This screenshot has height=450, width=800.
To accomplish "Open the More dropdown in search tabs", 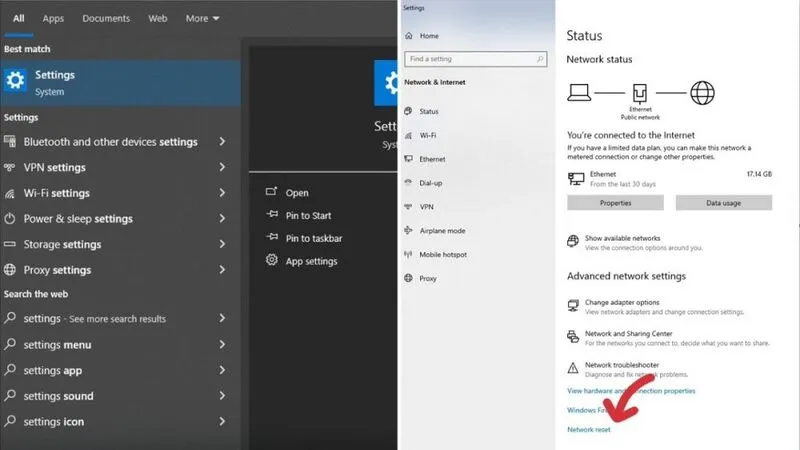I will [x=203, y=18].
